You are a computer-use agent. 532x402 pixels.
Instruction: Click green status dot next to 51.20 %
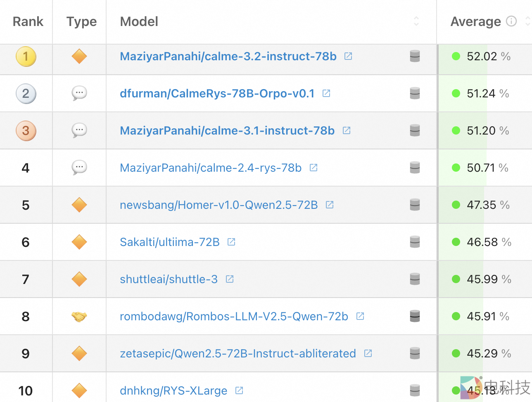click(x=456, y=130)
